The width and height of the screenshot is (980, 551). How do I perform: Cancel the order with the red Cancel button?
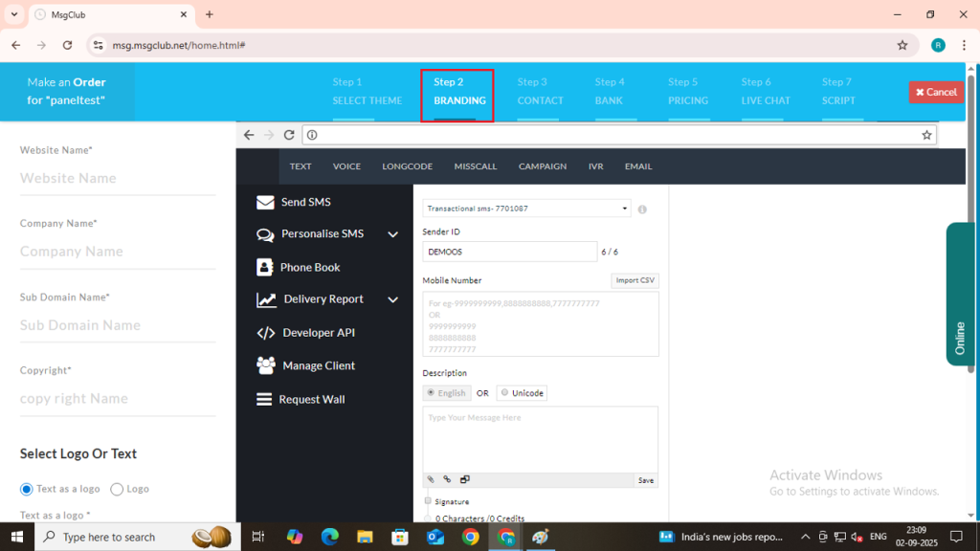[936, 92]
